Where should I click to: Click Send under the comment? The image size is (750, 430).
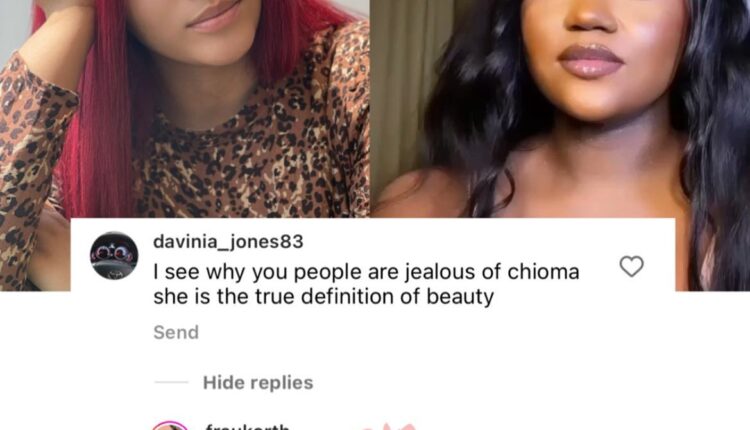(x=176, y=332)
